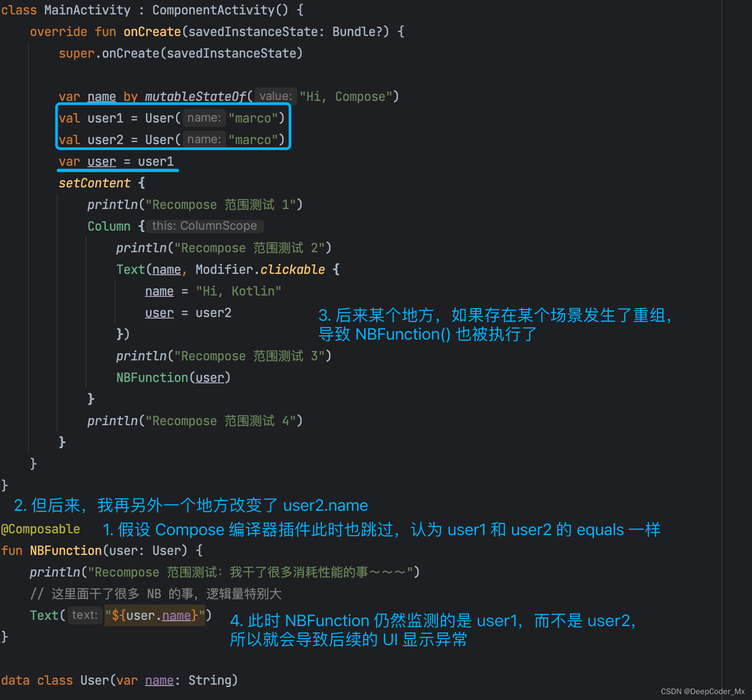Click the "Hi, Kotlin" string literal
This screenshot has height=700, width=752.
(239, 291)
